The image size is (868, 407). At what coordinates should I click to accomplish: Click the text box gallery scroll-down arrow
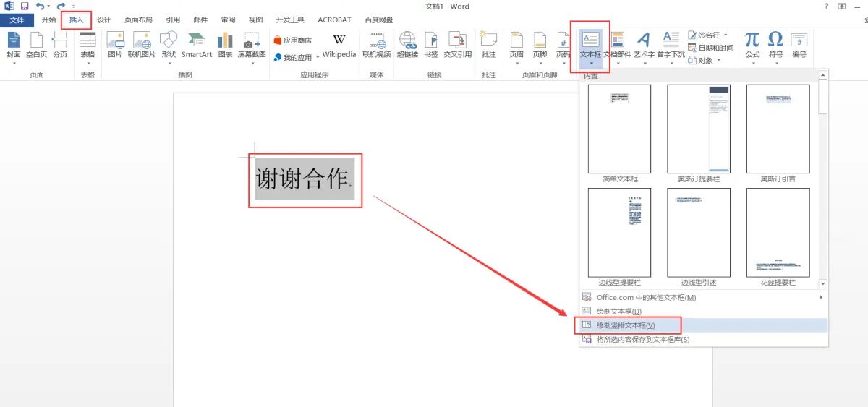click(x=823, y=283)
